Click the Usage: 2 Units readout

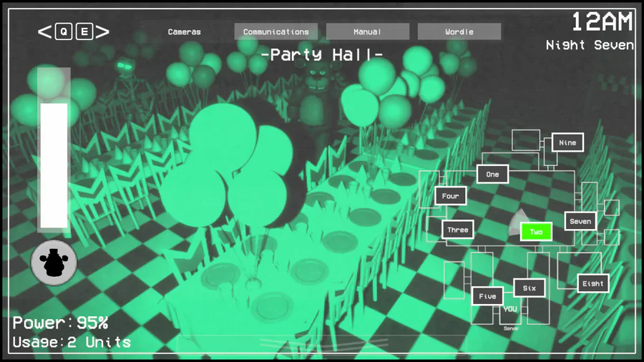(72, 342)
